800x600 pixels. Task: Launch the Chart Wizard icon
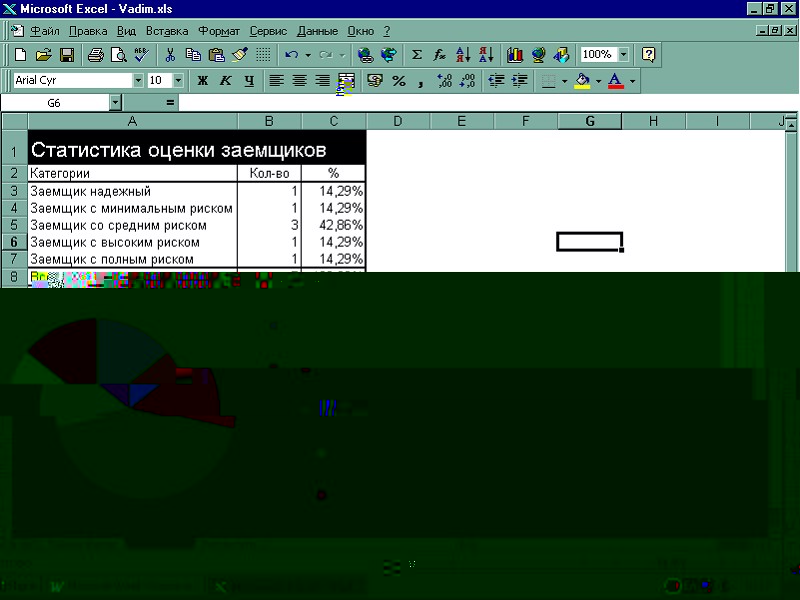click(515, 55)
